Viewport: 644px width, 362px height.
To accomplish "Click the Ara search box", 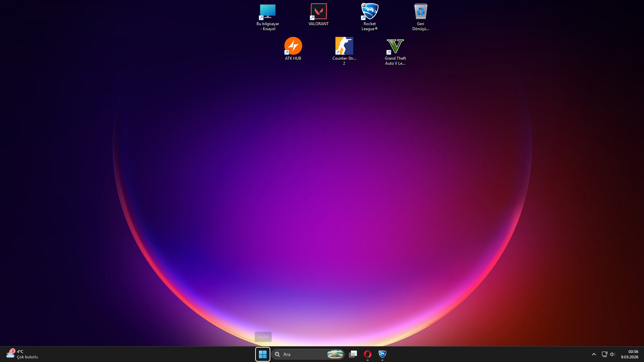I will point(308,354).
